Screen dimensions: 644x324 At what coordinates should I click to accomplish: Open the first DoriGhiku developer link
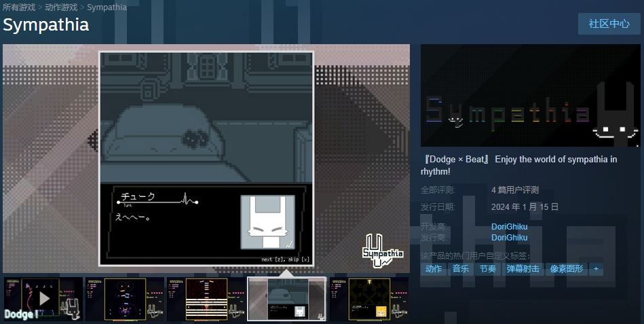[509, 227]
